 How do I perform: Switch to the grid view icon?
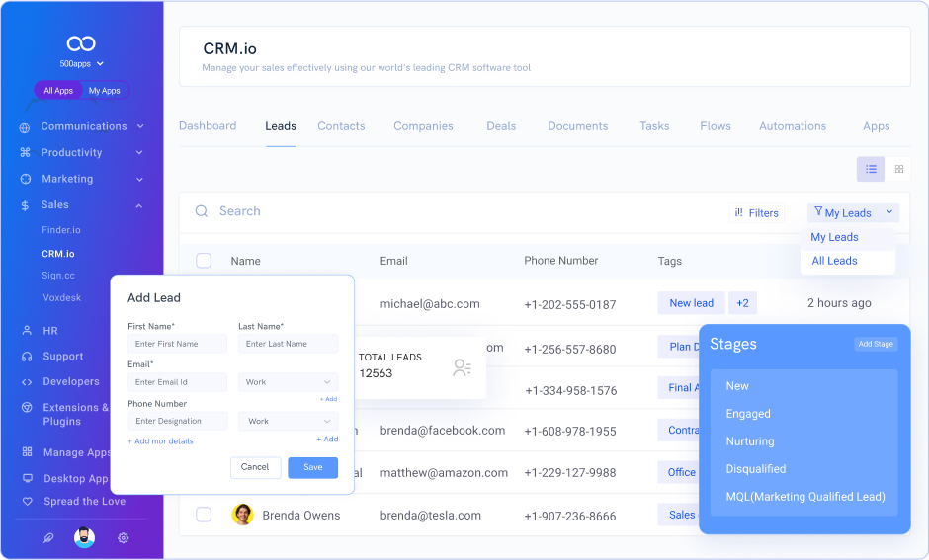coord(898,169)
